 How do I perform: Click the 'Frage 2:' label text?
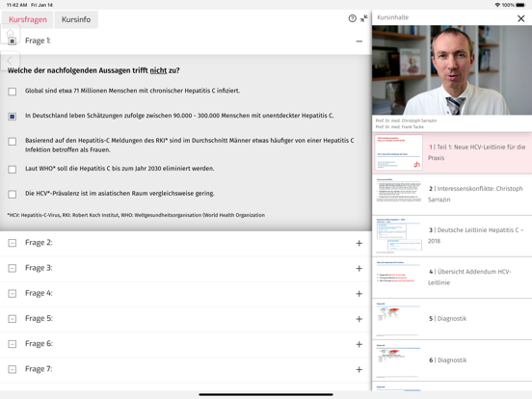coord(39,243)
